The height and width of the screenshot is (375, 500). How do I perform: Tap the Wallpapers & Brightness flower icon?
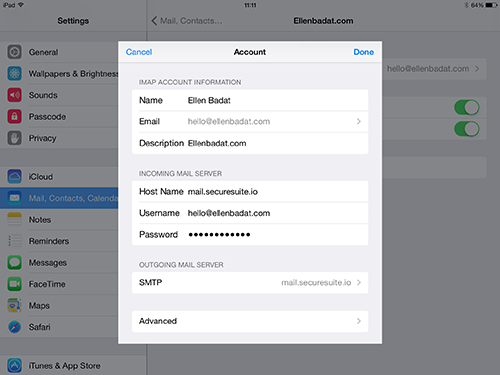(14, 74)
